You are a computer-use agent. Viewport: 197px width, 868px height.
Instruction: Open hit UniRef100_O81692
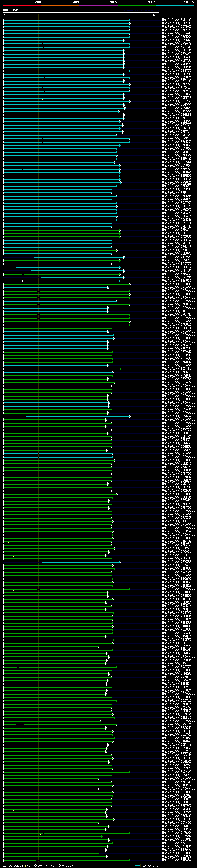[x=177, y=33]
